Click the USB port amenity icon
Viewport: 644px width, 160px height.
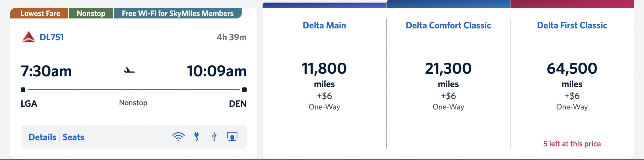coord(214,137)
